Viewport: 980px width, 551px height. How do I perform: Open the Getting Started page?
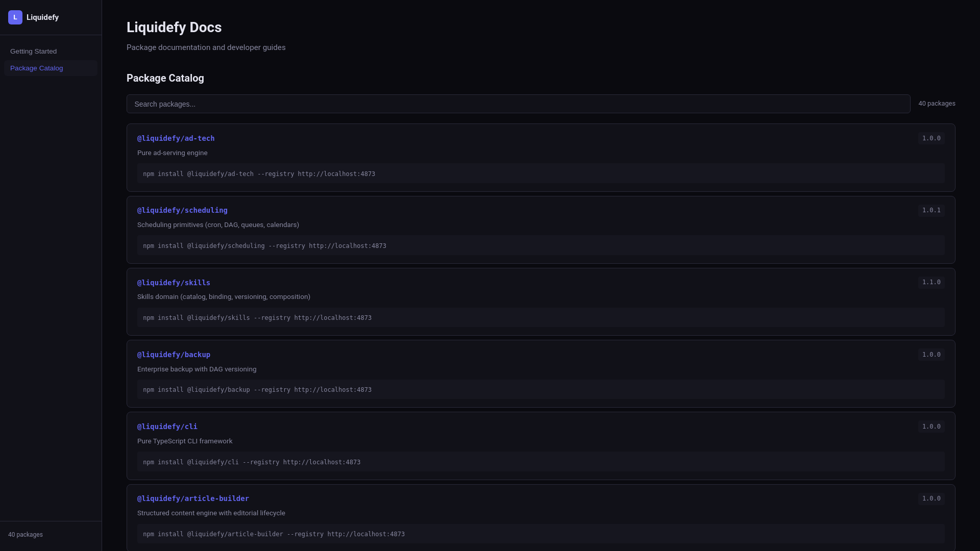33,52
